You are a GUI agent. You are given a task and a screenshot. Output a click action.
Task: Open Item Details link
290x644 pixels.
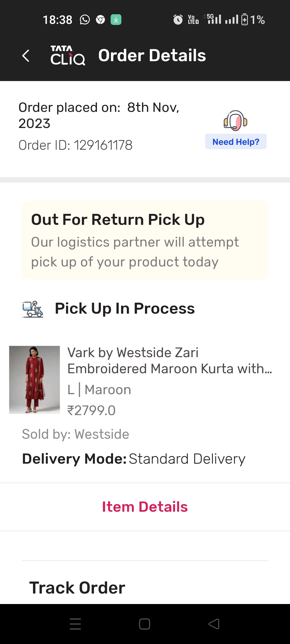145,507
